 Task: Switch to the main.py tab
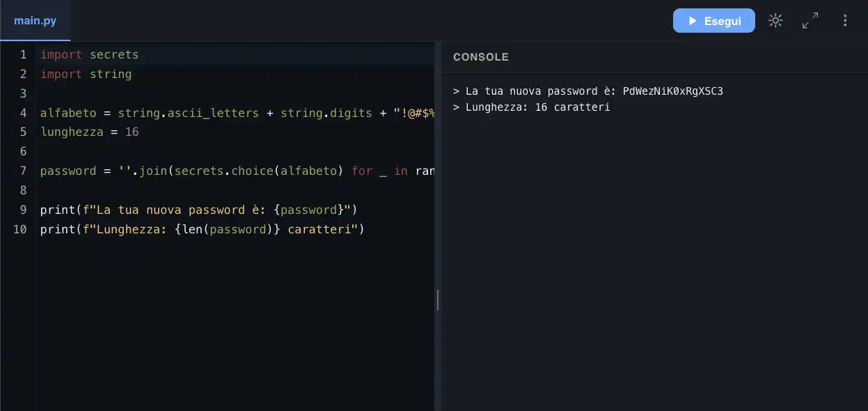click(x=35, y=21)
